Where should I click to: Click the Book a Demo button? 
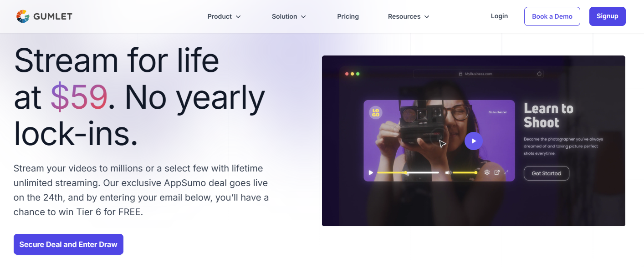click(552, 16)
